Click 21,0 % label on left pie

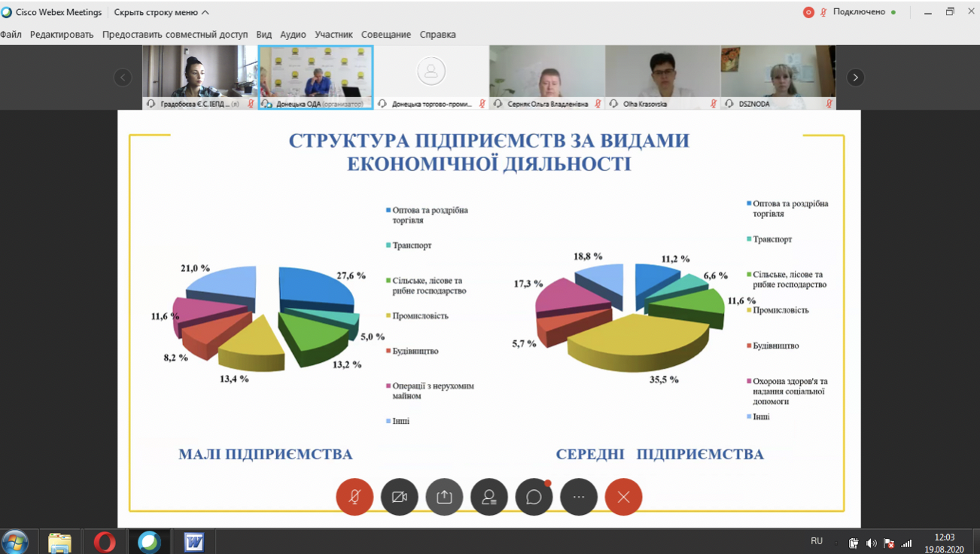196,268
